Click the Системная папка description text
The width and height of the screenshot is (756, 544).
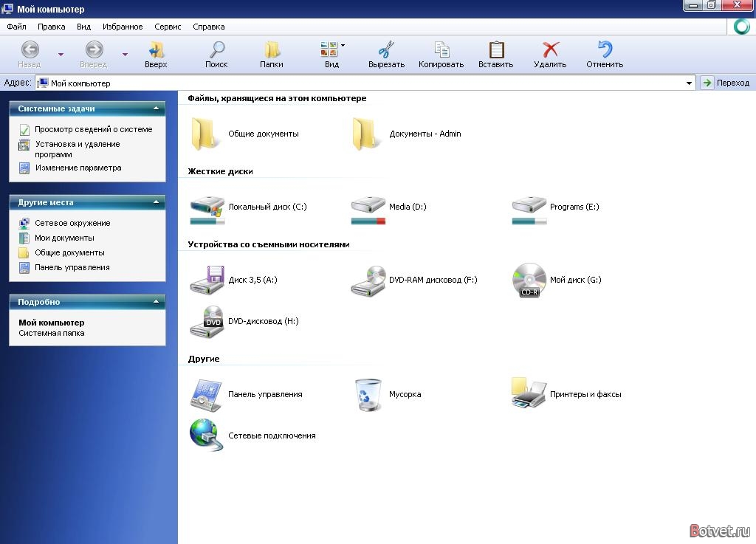[52, 333]
